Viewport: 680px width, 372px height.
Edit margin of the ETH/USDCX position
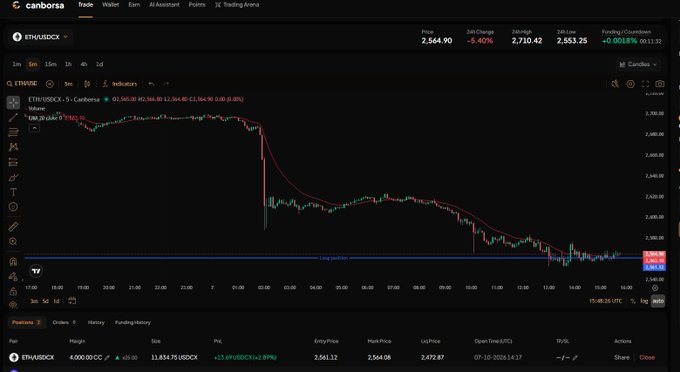[107, 358]
